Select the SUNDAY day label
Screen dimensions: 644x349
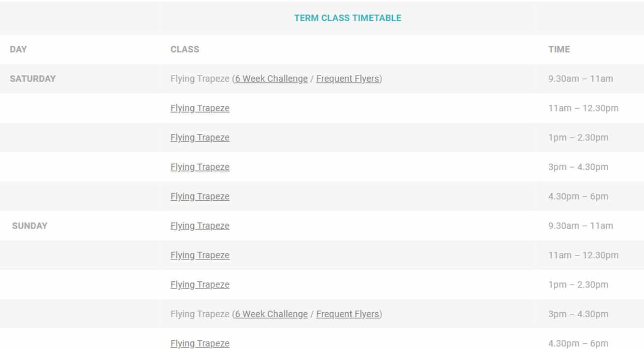[x=29, y=226]
